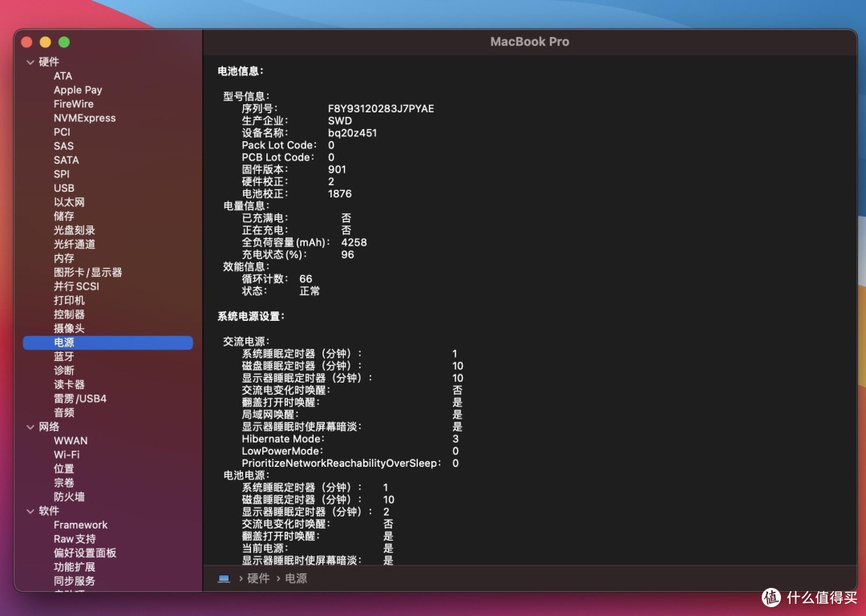Collapse the 网络 section in sidebar
866x616 pixels.
tap(30, 427)
